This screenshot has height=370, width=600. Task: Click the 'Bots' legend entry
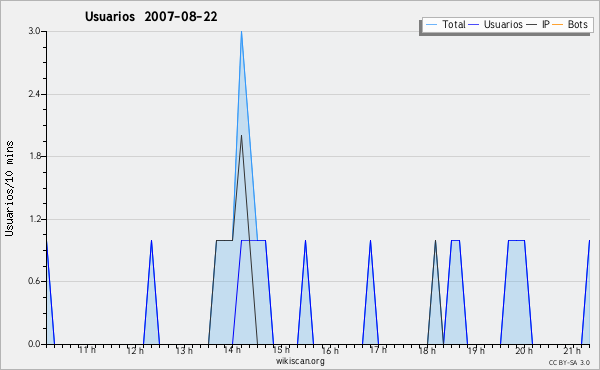coord(570,25)
